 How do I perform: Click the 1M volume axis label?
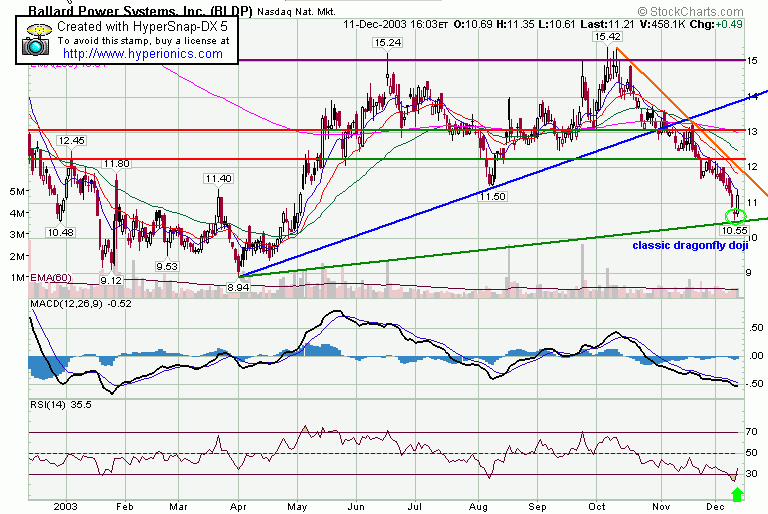click(x=17, y=277)
